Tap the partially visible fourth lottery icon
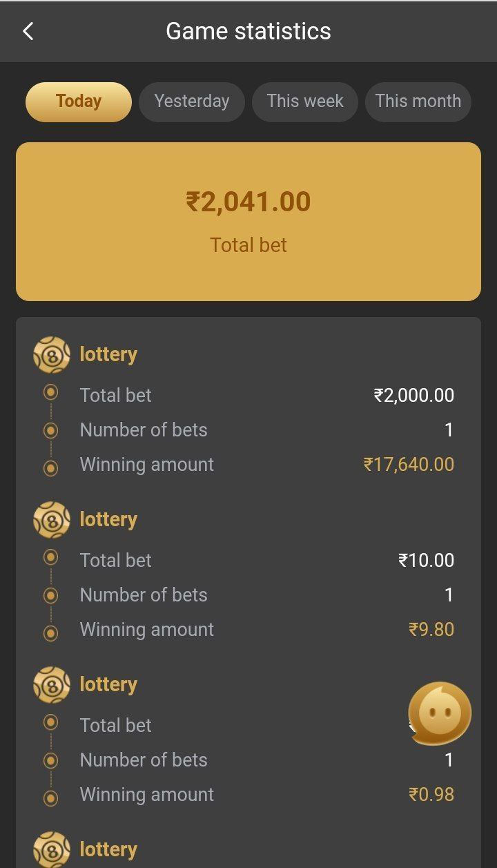Screen dimensions: 497x868 (x=52, y=849)
